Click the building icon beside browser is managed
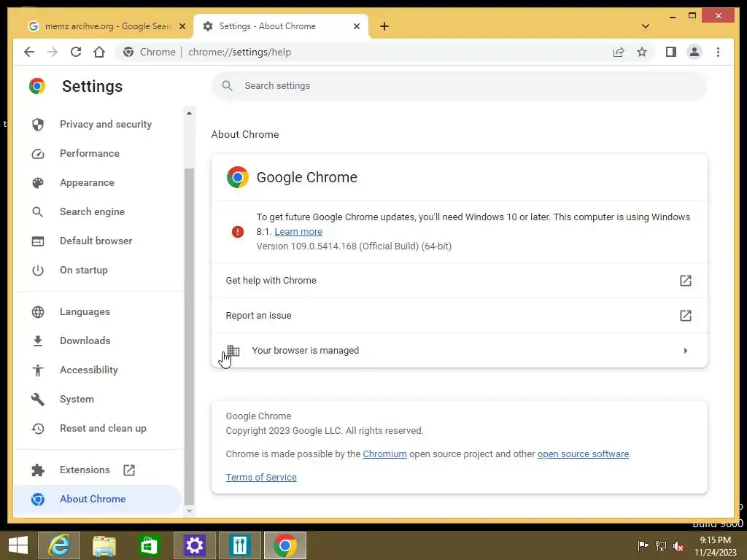This screenshot has height=560, width=747. pos(233,351)
